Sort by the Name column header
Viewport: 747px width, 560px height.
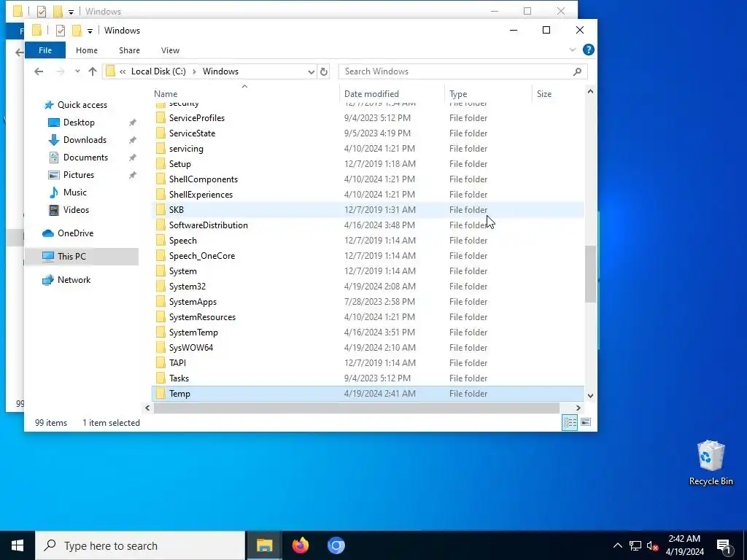245,94
